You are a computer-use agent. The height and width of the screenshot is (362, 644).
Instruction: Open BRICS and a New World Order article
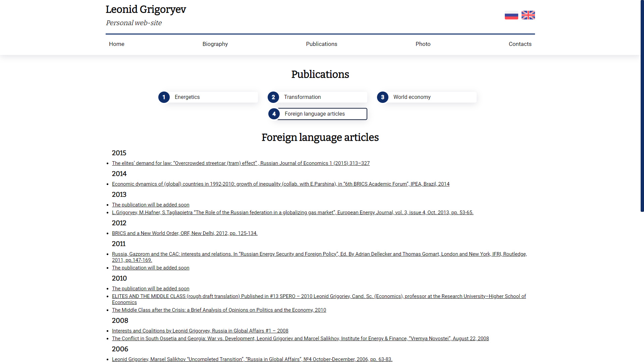click(x=185, y=233)
